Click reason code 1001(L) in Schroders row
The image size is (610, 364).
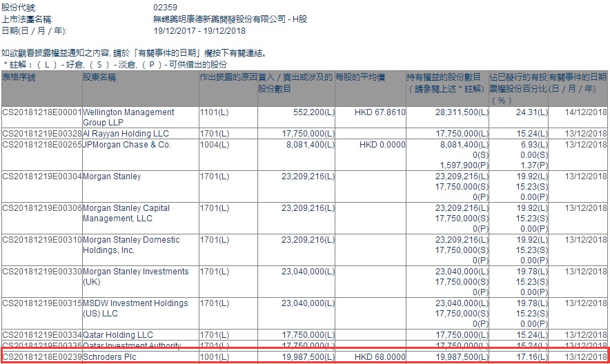pyautogui.click(x=215, y=357)
